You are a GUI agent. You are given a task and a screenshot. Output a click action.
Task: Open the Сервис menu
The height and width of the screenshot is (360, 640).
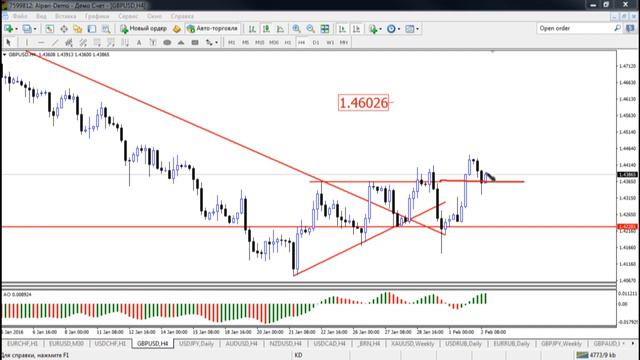point(128,16)
